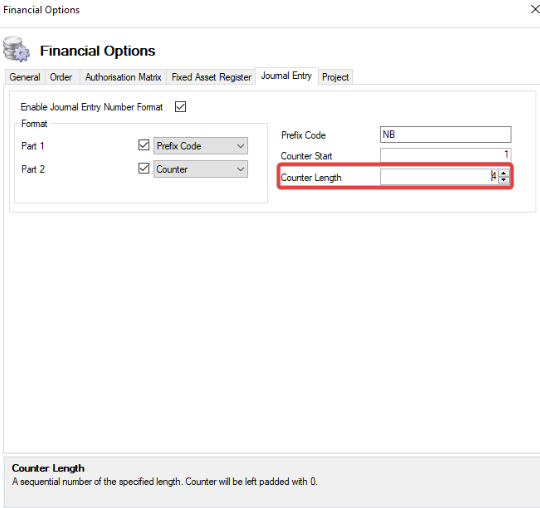This screenshot has width=540, height=508.
Task: Decrease Counter Length with down arrow
Action: 504,180
